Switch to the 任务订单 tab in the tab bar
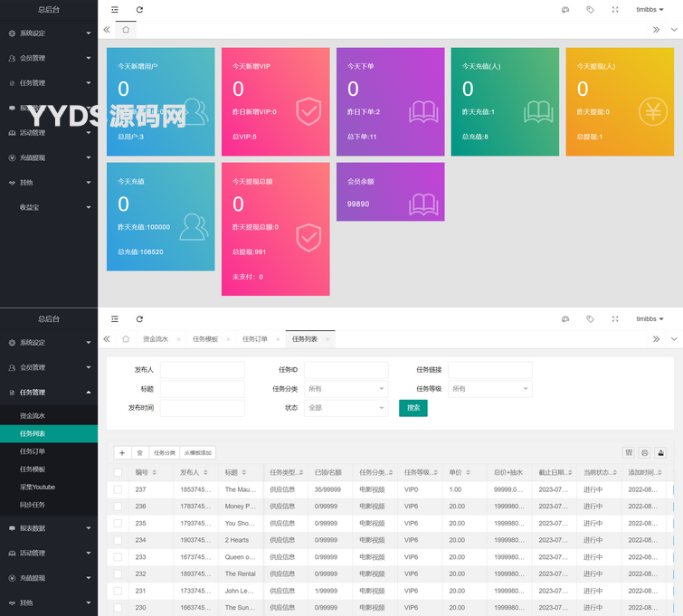683x616 pixels. pyautogui.click(x=254, y=339)
